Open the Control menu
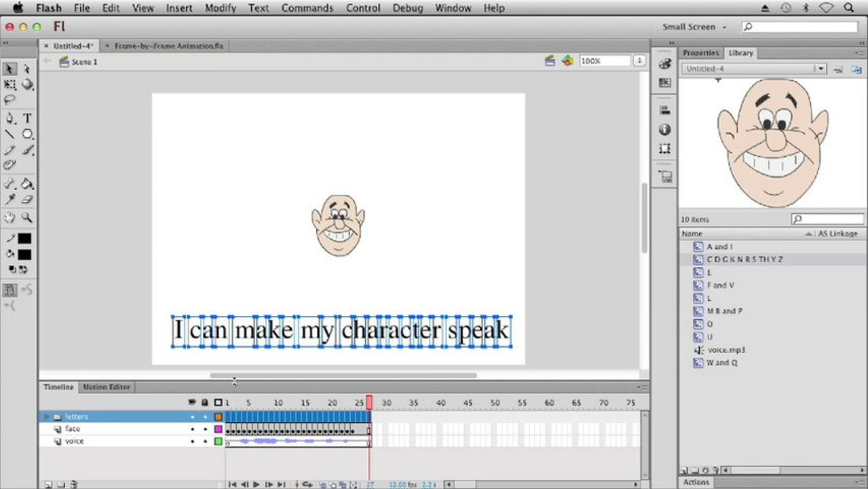 363,8
